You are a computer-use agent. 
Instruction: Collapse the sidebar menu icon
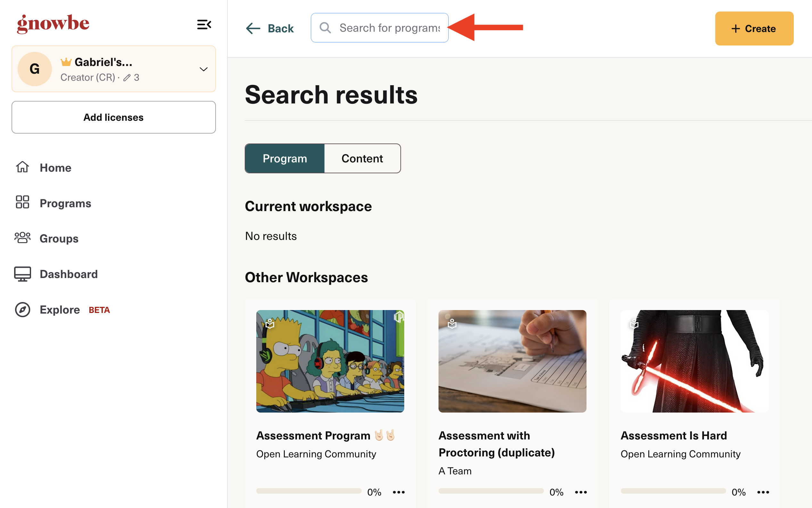coord(204,24)
